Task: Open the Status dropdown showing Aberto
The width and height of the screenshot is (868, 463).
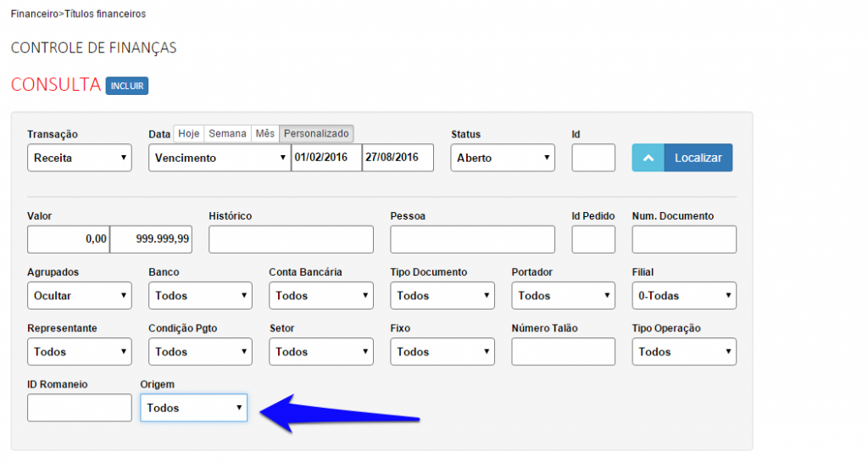Action: coord(503,158)
